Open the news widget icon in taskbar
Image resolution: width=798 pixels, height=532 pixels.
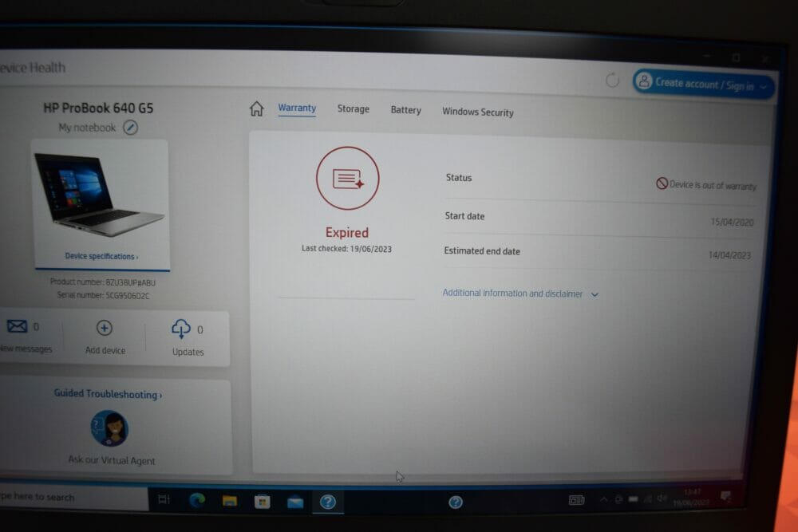[576, 500]
